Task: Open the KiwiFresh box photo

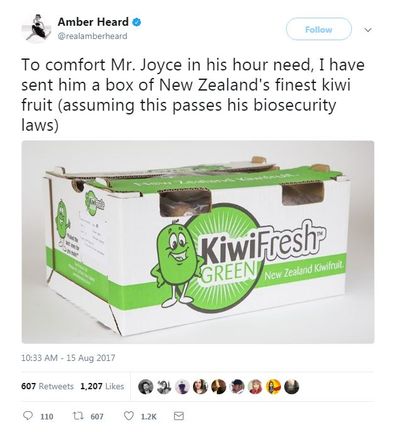Action: (198, 242)
